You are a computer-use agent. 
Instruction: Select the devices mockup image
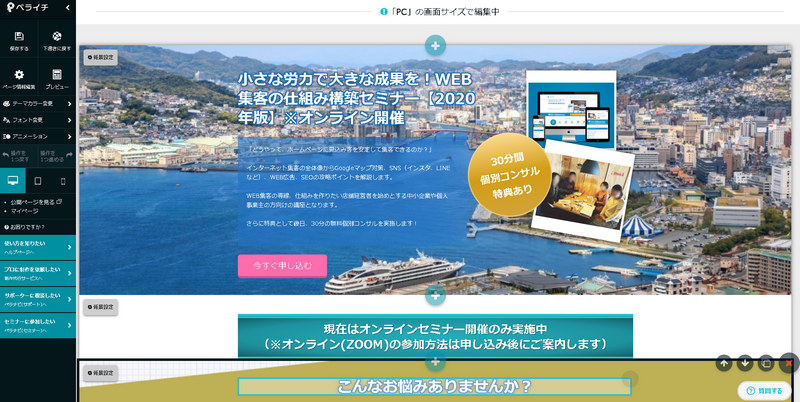click(571, 109)
